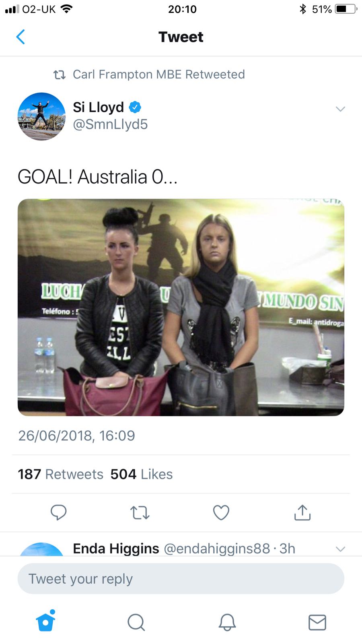Image resolution: width=362 pixels, height=644 pixels.
Task: Tap the retweet icon under the tweet
Action: [140, 513]
